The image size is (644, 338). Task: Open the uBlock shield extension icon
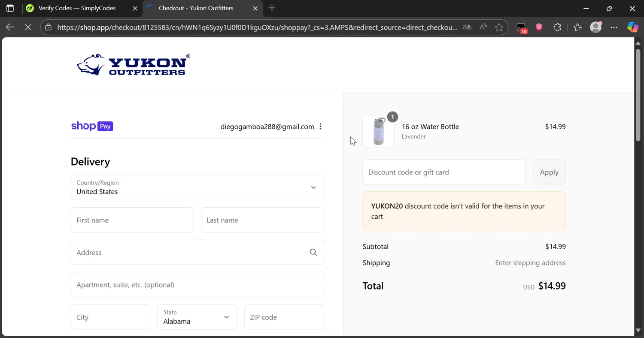pos(539,27)
